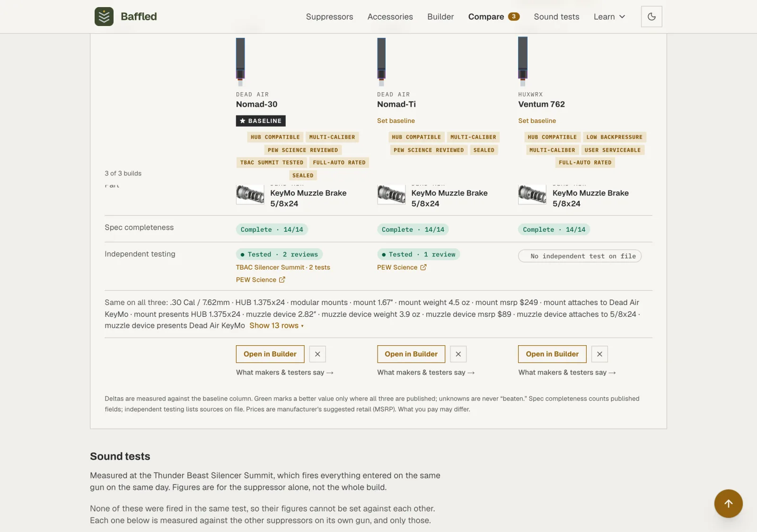Open KeyMo Muzzle Brake thumbnail under Nomad-30
This screenshot has width=757, height=532.
tap(250, 194)
